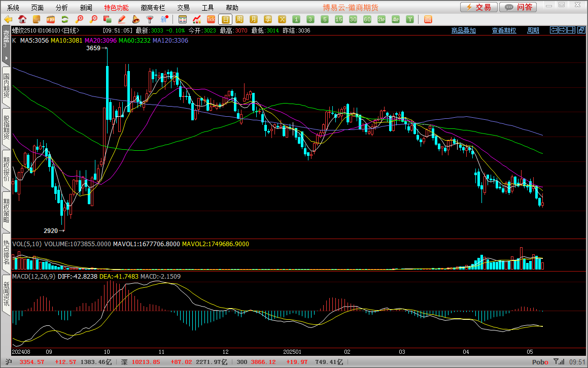Zoom in with the plus magnifier icon
This screenshot has width=588, height=368.
coord(79,19)
